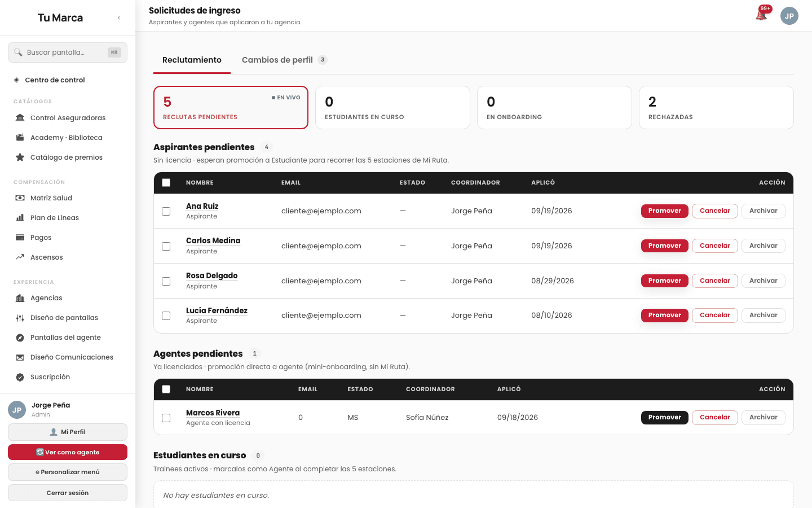
Task: Open Mi Perfil button
Action: 68,432
